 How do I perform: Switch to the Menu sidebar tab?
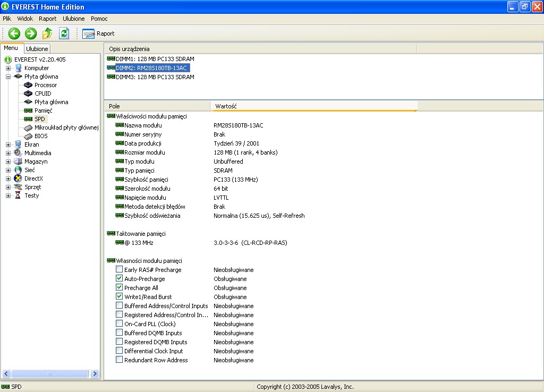coord(11,48)
